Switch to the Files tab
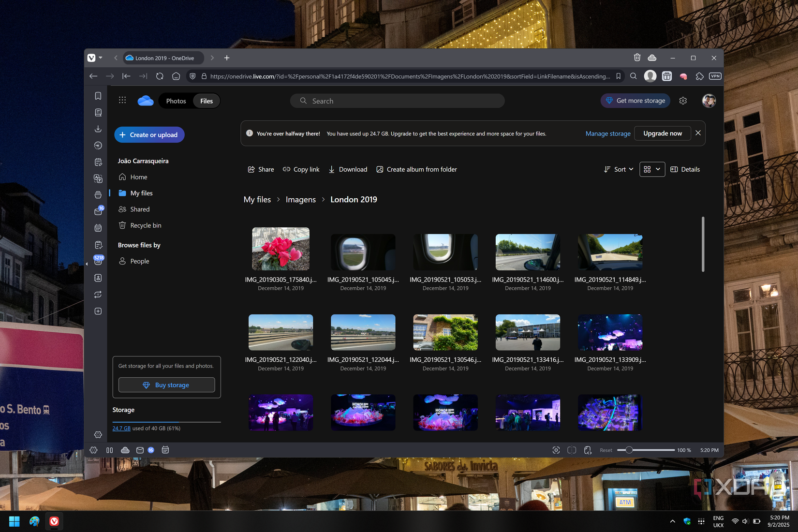The height and width of the screenshot is (532, 798). coord(207,101)
